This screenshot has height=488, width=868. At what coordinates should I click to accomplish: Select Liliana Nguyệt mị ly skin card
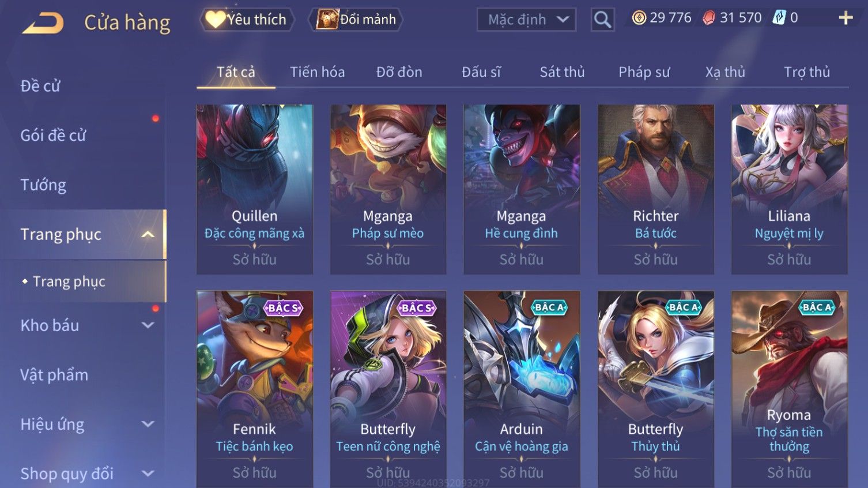[789, 189]
